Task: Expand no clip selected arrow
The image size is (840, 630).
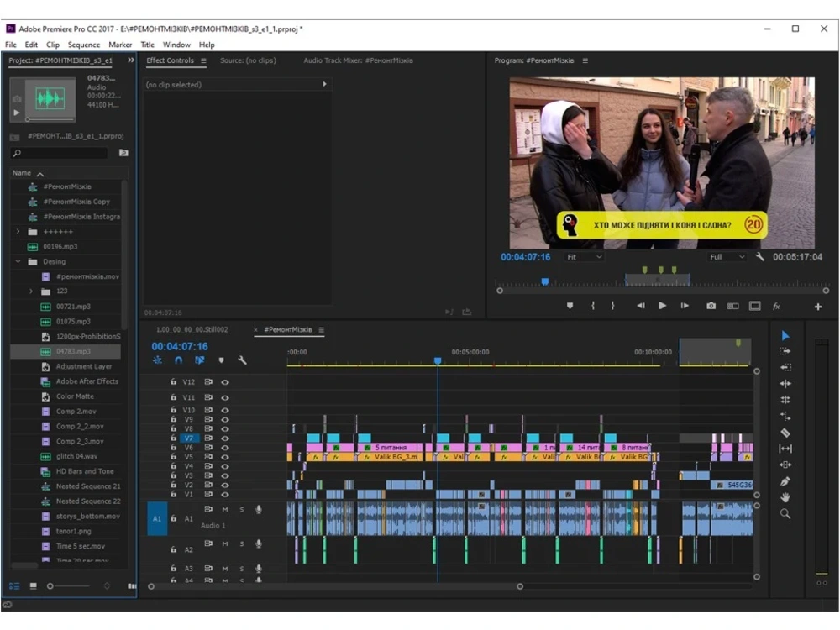Action: (324, 84)
